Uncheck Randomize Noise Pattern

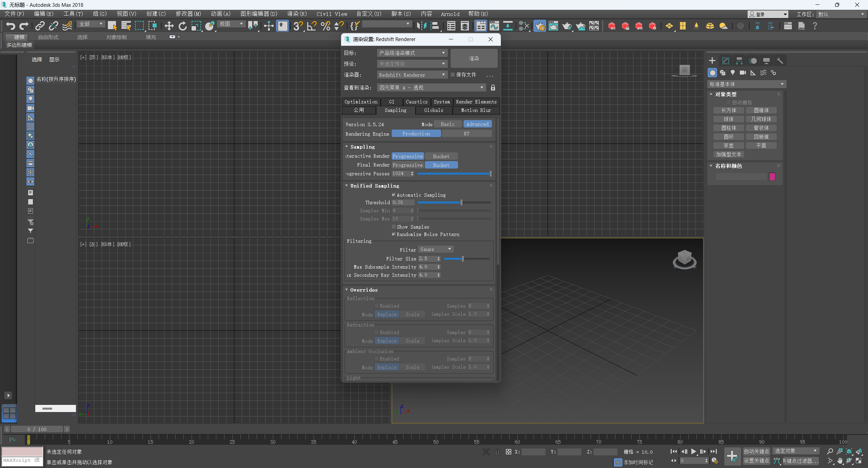pos(394,234)
